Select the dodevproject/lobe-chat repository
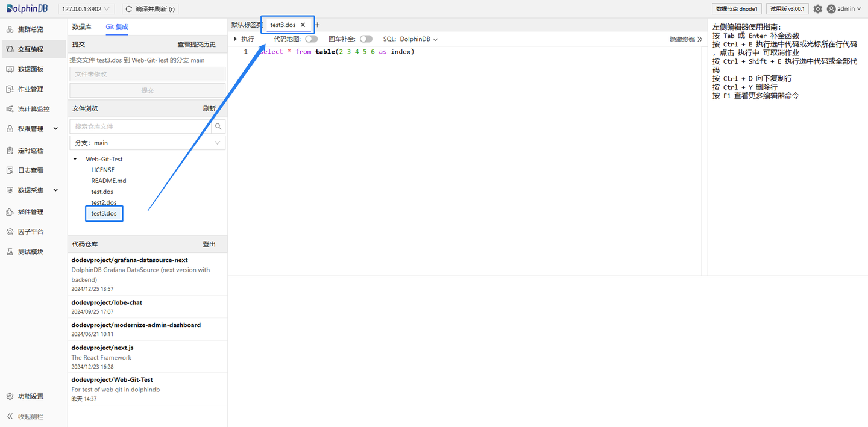Viewport: 868px width, 427px height. (148, 307)
